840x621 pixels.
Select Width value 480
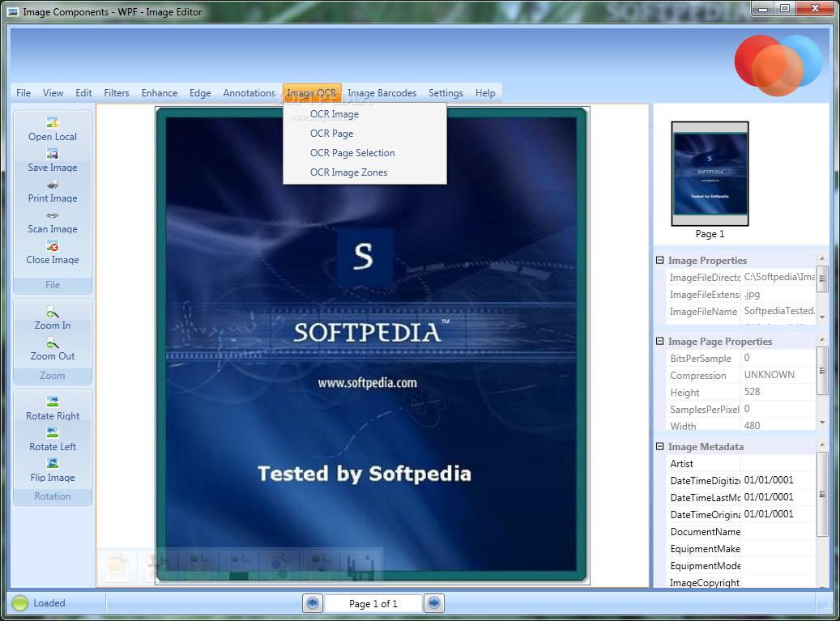(x=778, y=425)
